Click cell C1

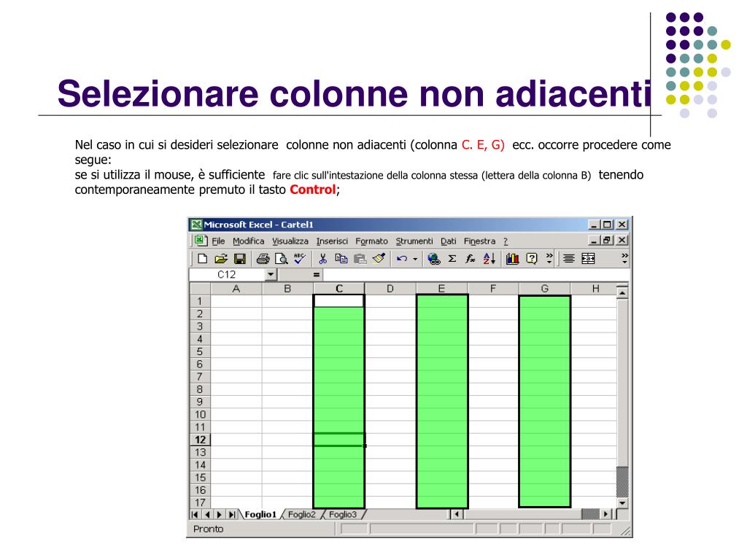tap(338, 301)
